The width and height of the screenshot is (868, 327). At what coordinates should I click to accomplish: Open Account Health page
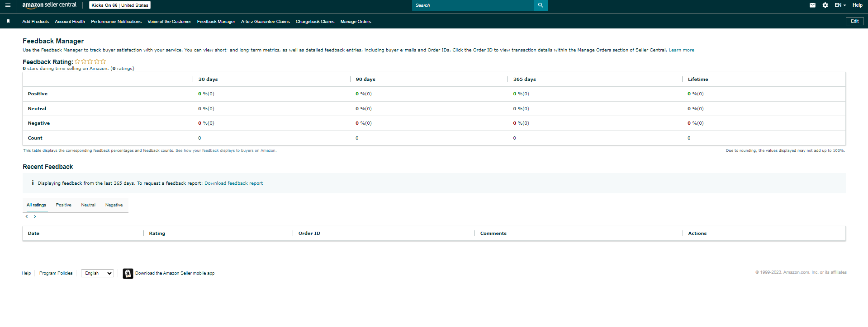(70, 22)
